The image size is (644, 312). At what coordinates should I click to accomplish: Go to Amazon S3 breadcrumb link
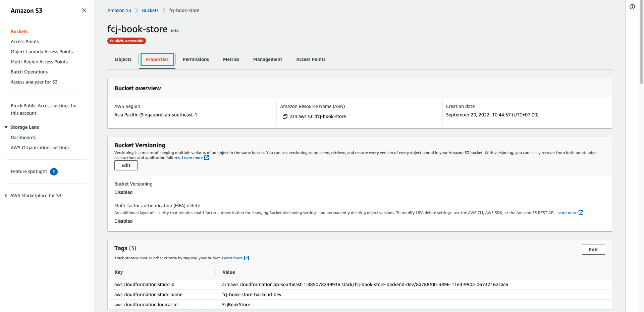point(119,10)
